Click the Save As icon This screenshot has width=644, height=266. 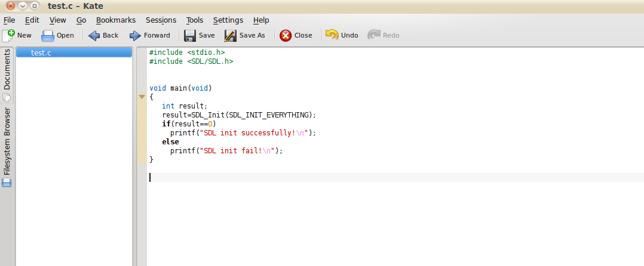coord(231,35)
